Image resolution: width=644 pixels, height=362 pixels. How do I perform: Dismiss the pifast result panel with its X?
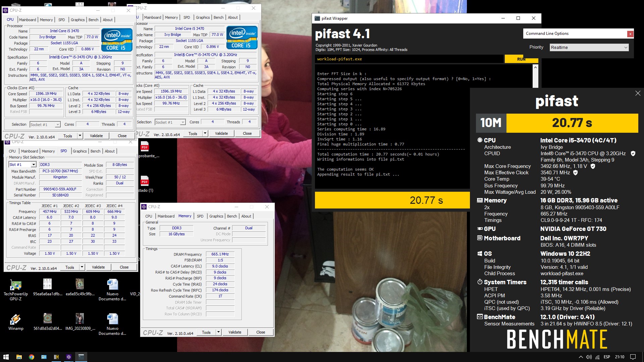(638, 93)
